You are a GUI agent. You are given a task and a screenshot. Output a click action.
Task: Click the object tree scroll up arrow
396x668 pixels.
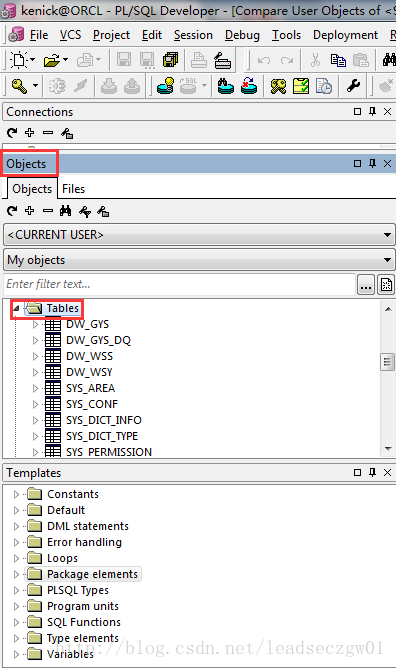coord(388,308)
